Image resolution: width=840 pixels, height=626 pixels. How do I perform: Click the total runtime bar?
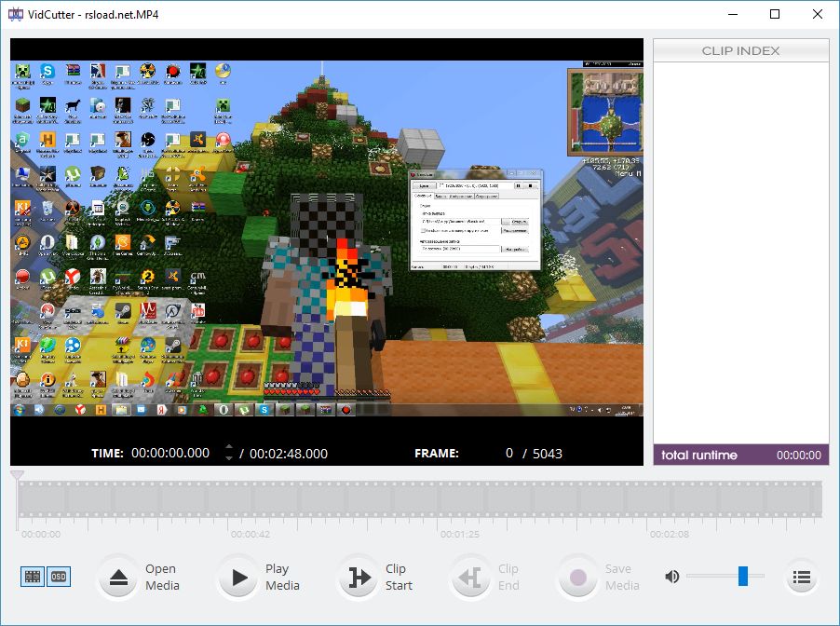pyautogui.click(x=741, y=455)
